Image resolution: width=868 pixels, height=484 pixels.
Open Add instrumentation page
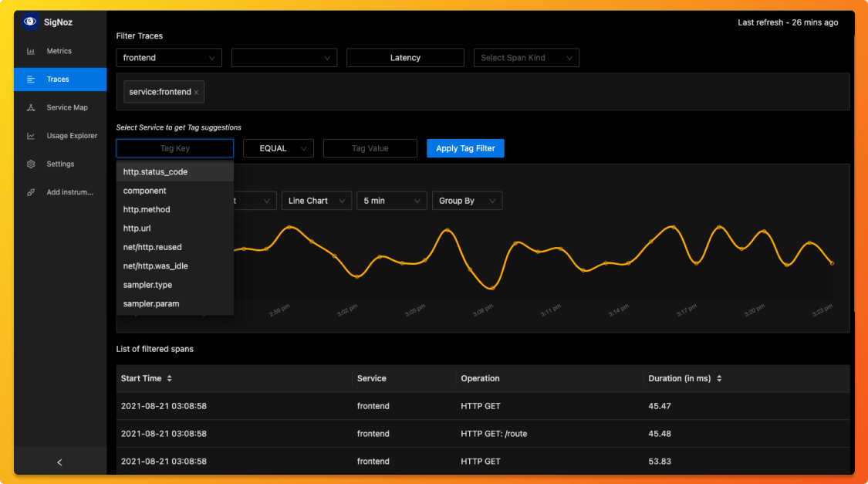click(x=59, y=192)
